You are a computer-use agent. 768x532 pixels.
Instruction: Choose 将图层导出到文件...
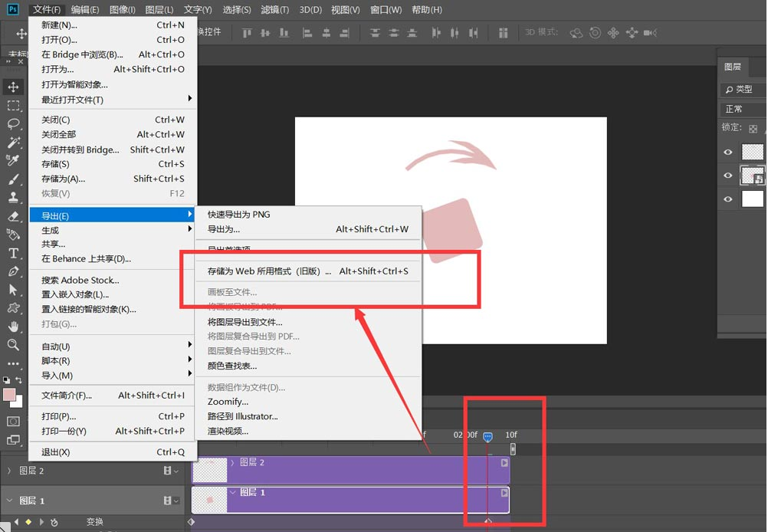308,322
